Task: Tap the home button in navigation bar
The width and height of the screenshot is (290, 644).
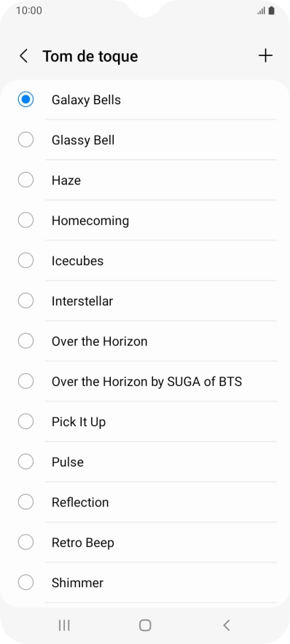Action: 145,625
